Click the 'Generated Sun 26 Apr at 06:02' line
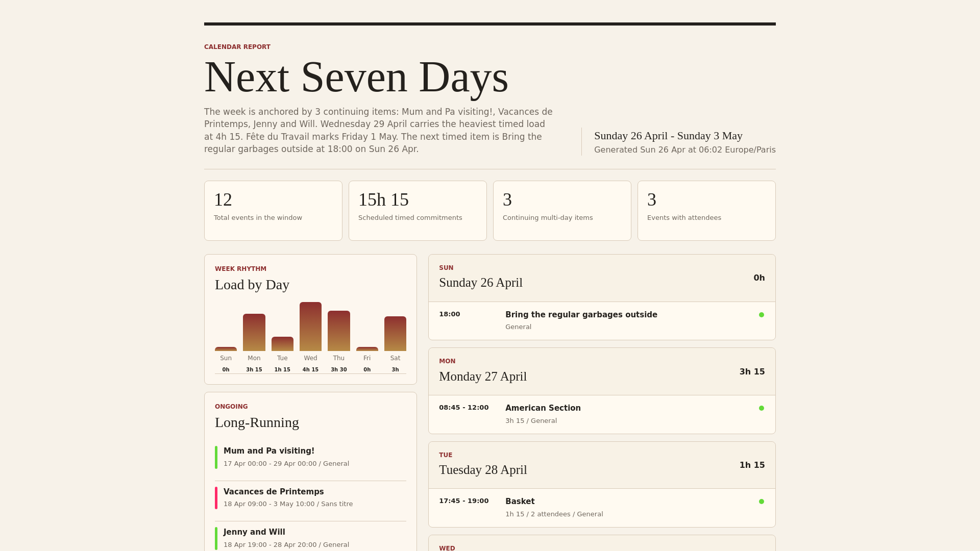Viewport: 980px width, 551px height. (x=685, y=150)
